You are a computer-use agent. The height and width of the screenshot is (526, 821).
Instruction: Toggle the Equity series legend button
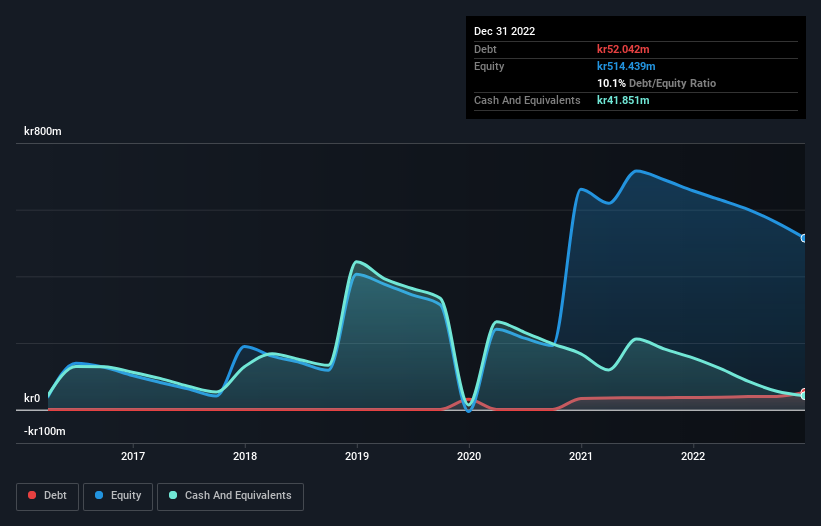118,496
